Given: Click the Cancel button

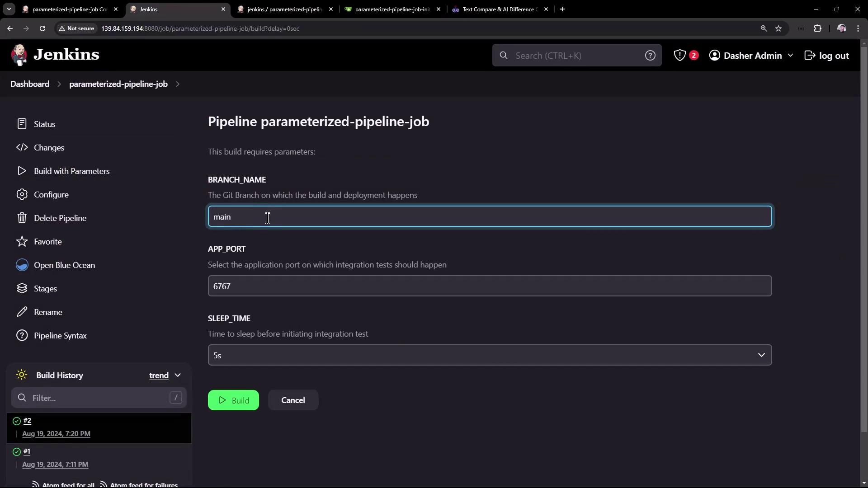Looking at the screenshot, I should coord(293,400).
